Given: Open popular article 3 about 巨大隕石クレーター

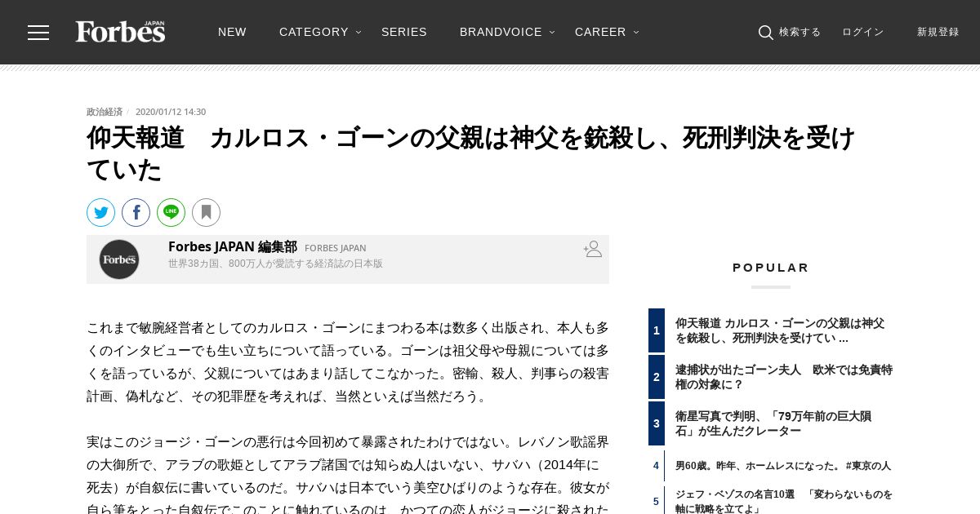Looking at the screenshot, I should [773, 423].
